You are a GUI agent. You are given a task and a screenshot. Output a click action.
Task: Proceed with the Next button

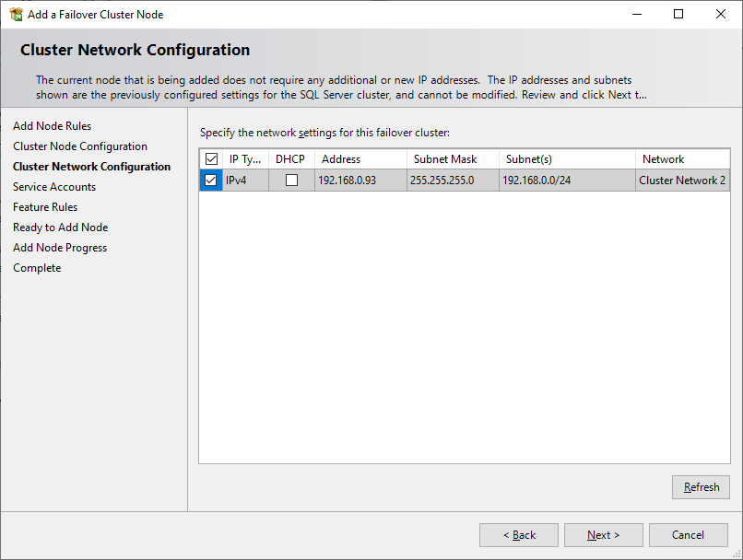604,535
